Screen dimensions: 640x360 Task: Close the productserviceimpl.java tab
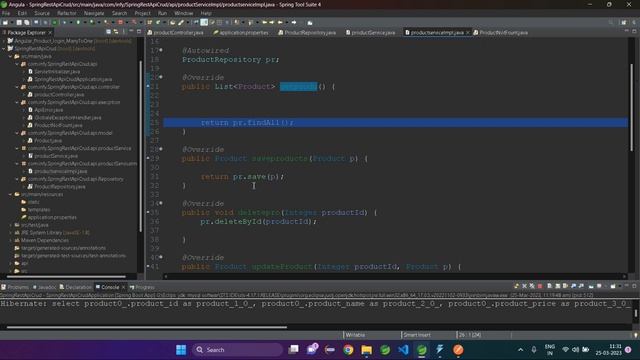pos(468,33)
